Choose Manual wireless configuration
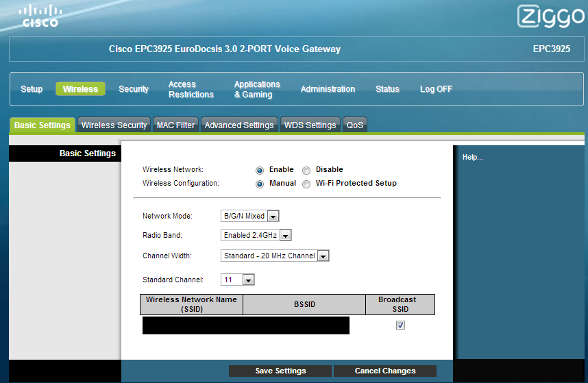Screen dimensions: 588x383 click(x=260, y=184)
